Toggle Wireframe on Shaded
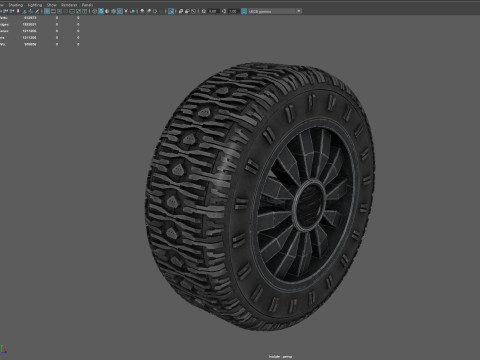Image resolution: width=480 pixels, height=360 pixels. click(x=113, y=11)
